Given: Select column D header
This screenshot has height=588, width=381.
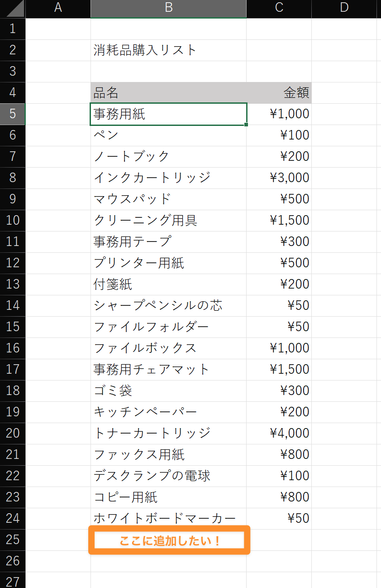Looking at the screenshot, I should coord(344,9).
